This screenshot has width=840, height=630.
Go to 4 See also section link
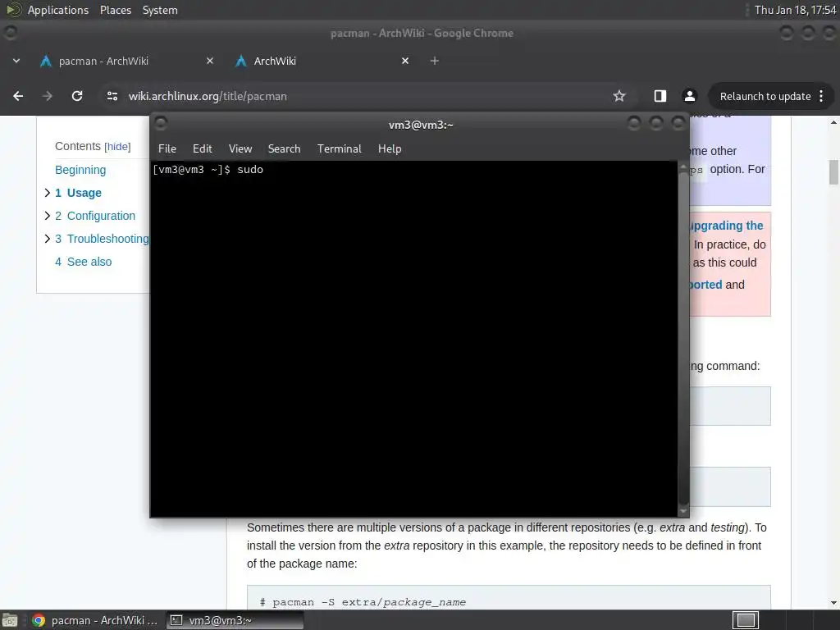click(84, 262)
